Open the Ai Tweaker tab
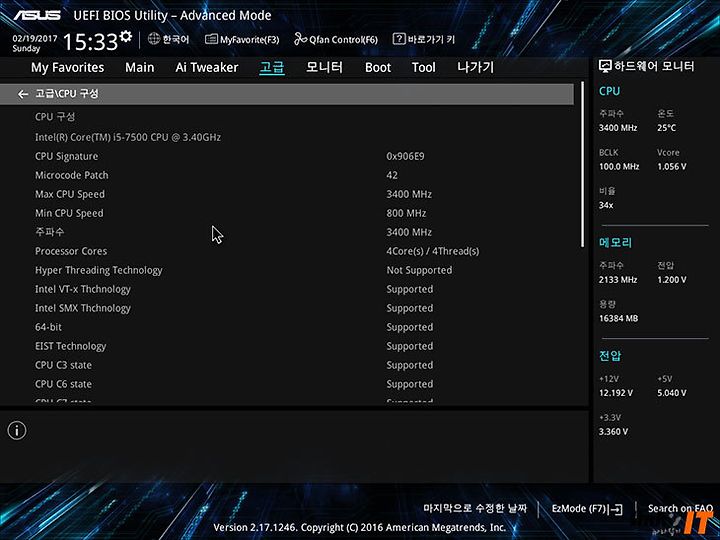 click(x=207, y=68)
